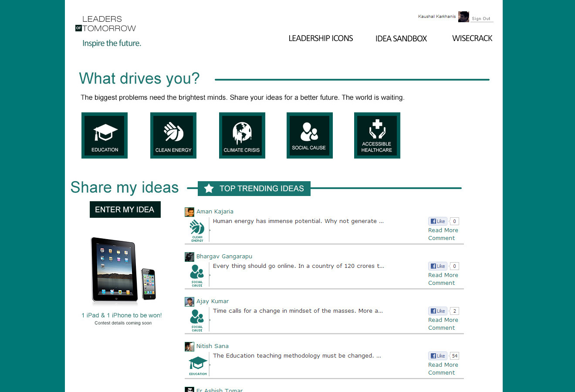This screenshot has width=575, height=392.
Task: Click Education icon beside Nitish Sana's idea
Action: (198, 365)
